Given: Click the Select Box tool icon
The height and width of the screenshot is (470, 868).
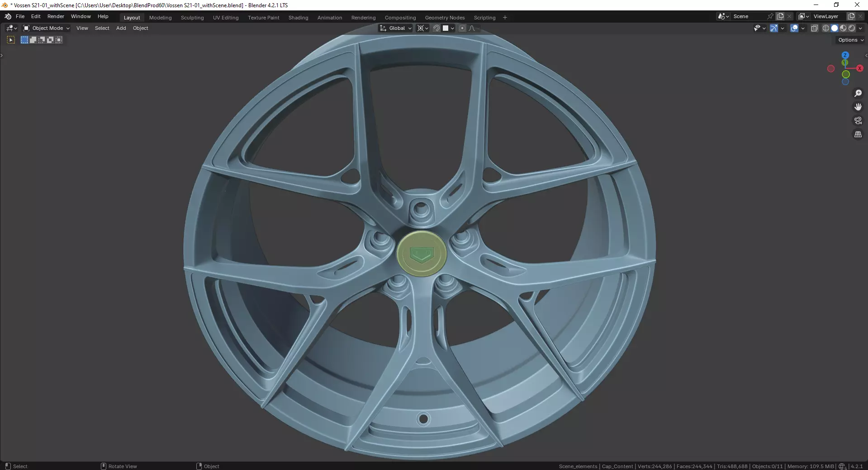Looking at the screenshot, I should (11, 40).
